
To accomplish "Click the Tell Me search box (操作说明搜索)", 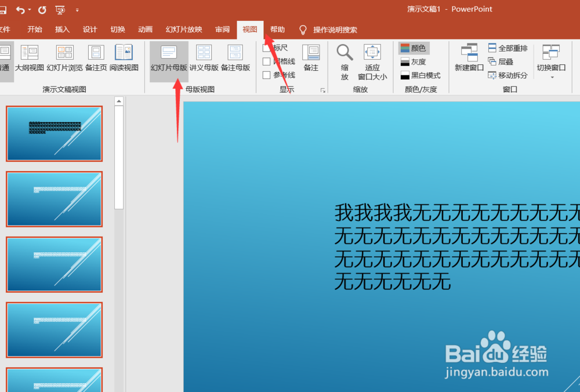I will tap(335, 30).
